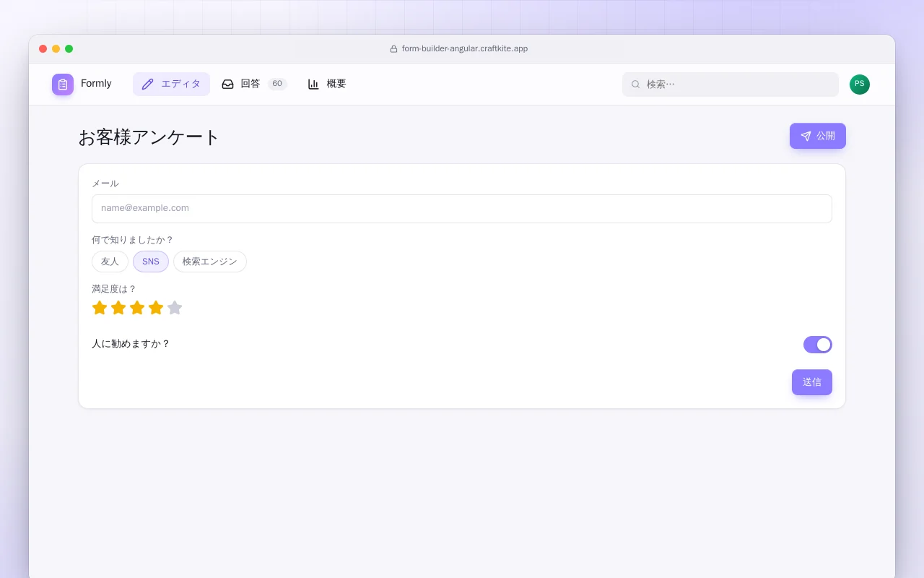
Task: Focus the 検索 search field
Action: pos(731,85)
